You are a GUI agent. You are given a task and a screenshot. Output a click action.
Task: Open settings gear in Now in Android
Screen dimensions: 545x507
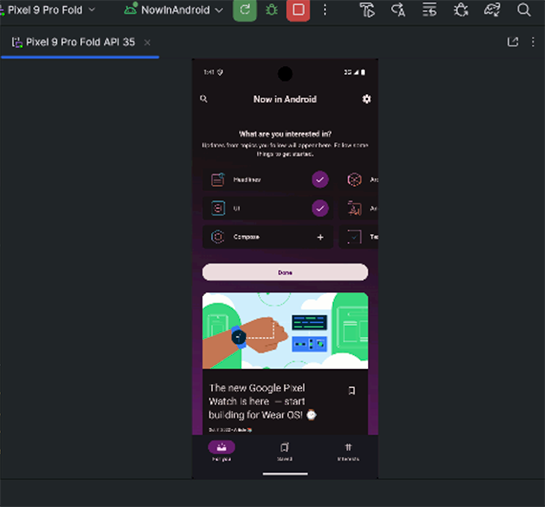click(x=366, y=99)
